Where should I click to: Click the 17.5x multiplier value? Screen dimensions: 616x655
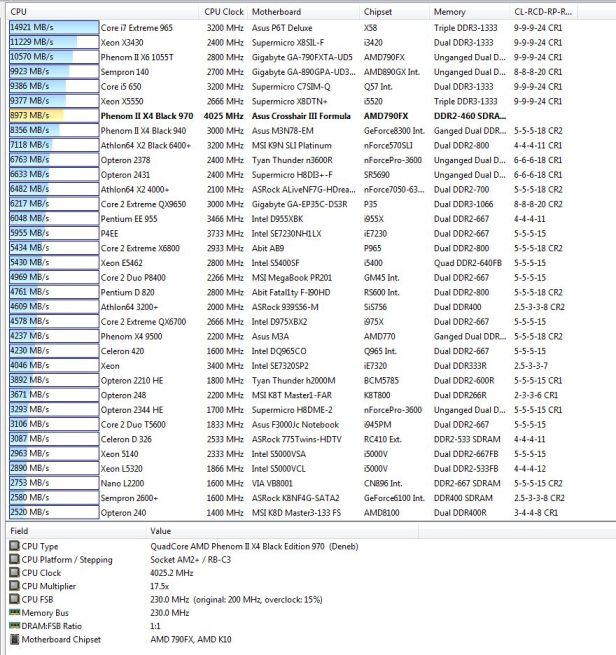click(x=160, y=586)
